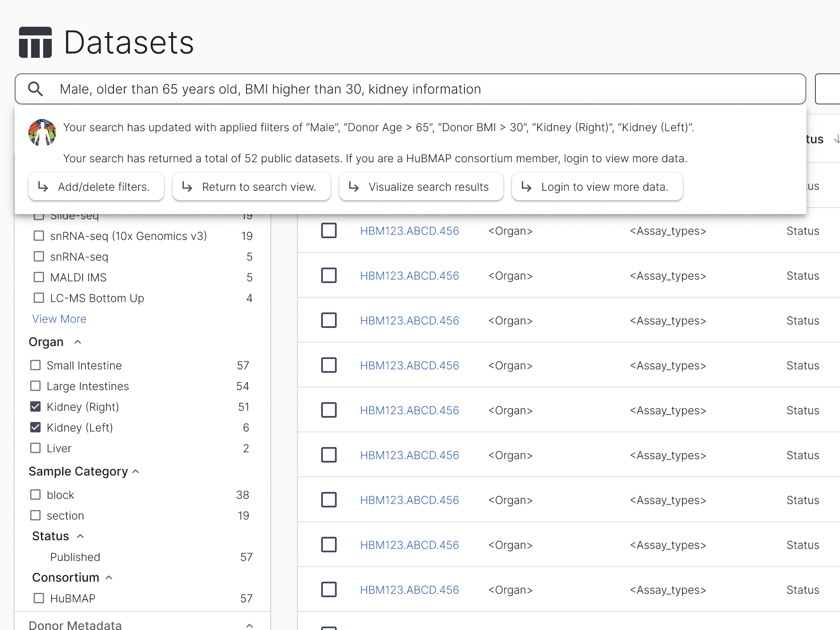Click the Datasets table icon
The width and height of the screenshot is (840, 630).
(35, 42)
